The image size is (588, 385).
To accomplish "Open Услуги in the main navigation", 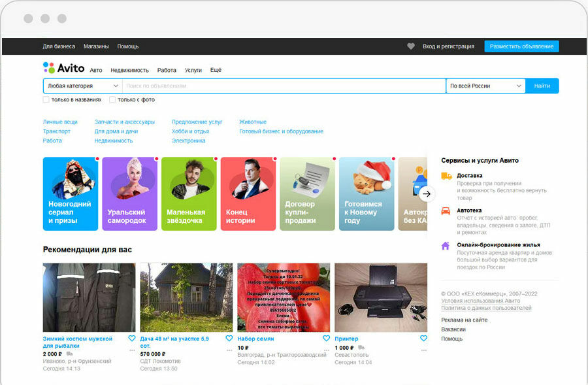I will [193, 70].
